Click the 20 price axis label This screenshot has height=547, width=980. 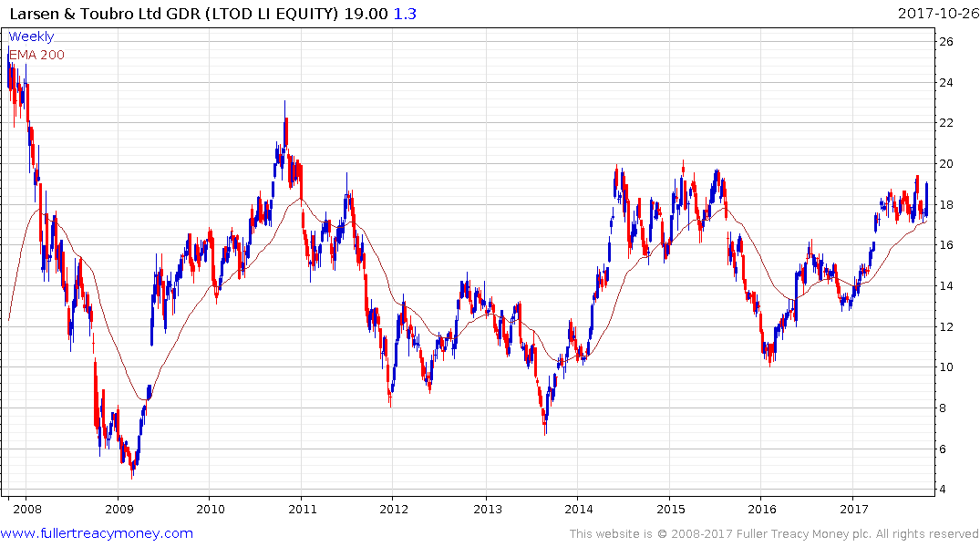946,164
